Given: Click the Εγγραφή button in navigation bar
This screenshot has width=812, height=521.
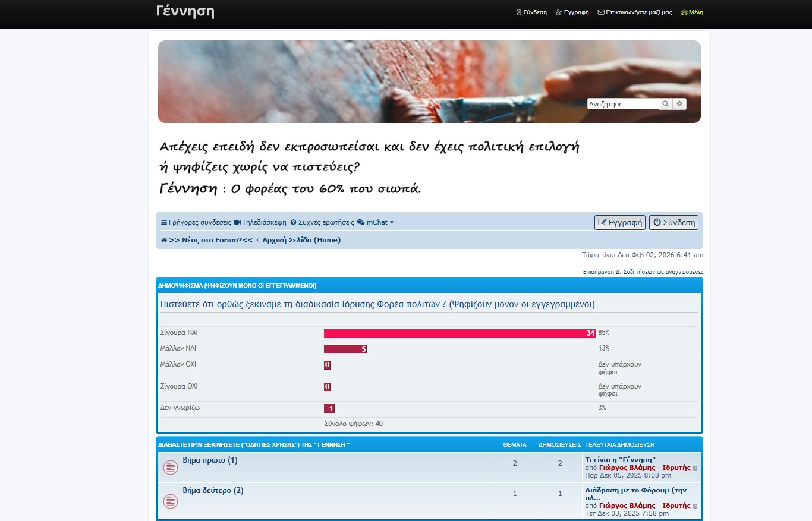Looking at the screenshot, I should coord(619,222).
